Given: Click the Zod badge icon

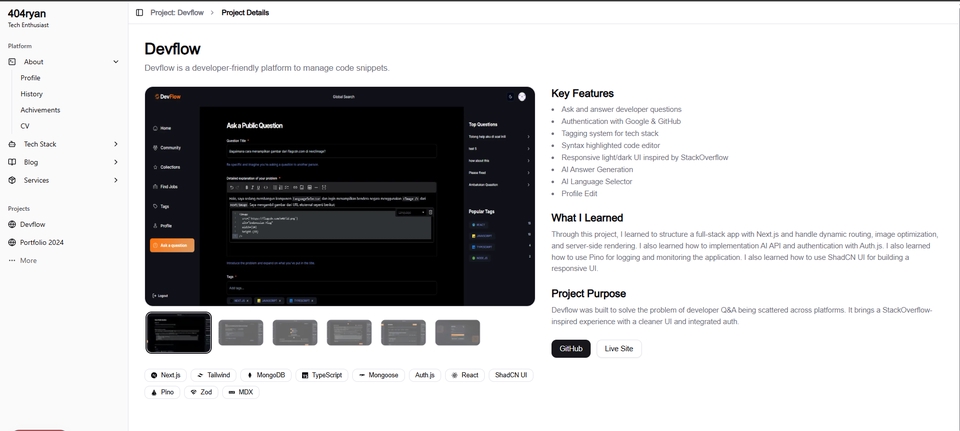Looking at the screenshot, I should [x=193, y=392].
